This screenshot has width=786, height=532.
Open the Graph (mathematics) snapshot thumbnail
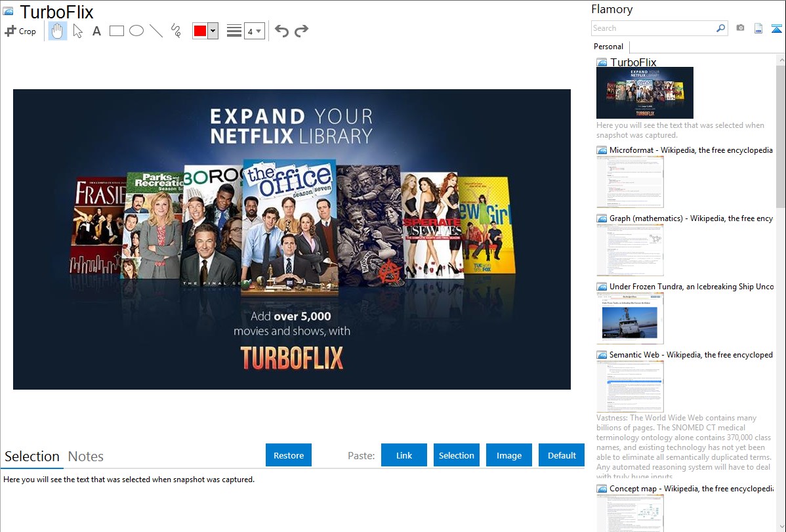pyautogui.click(x=630, y=250)
